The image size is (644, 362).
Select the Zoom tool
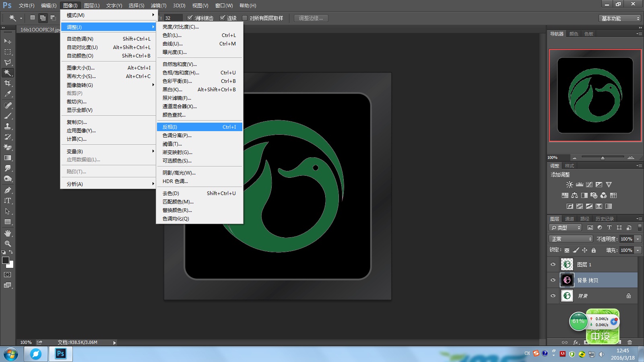(x=7, y=244)
